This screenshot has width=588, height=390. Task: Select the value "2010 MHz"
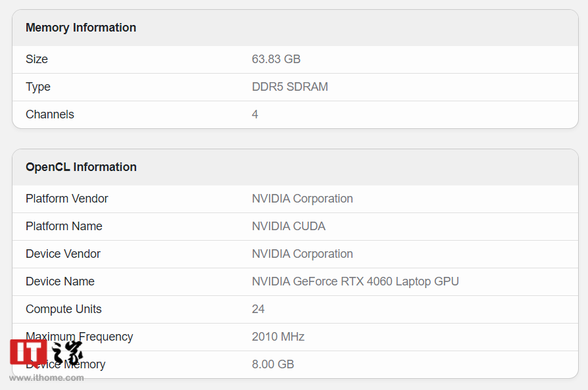[x=278, y=337]
